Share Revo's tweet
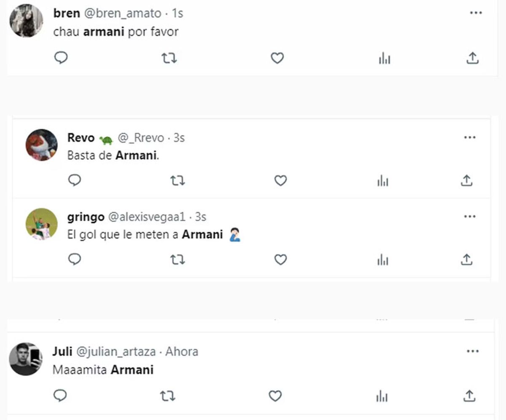506x420 pixels. (466, 180)
